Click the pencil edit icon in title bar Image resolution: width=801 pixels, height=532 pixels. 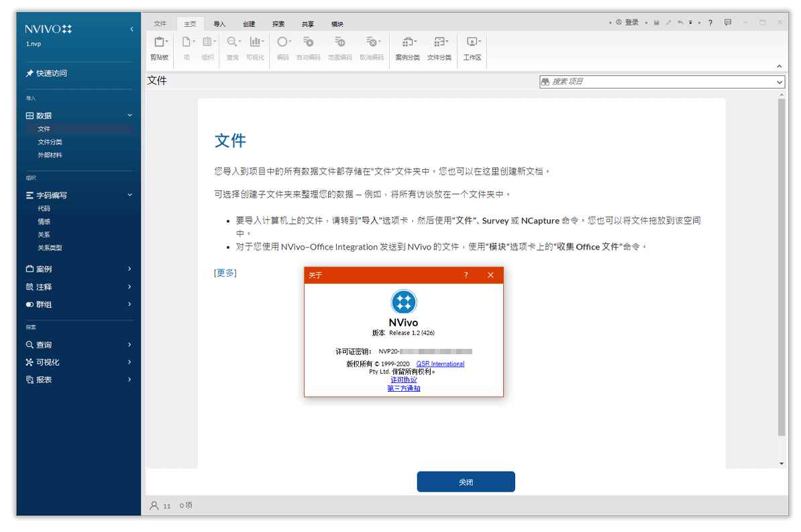click(668, 23)
